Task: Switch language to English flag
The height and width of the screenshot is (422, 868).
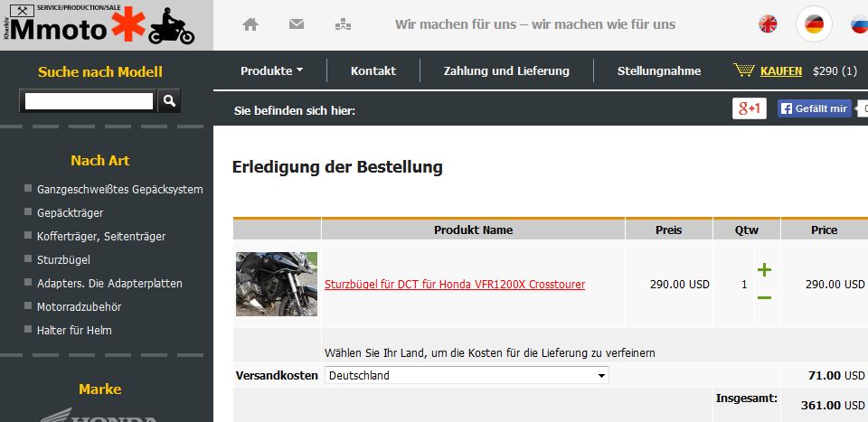Action: pyautogui.click(x=768, y=24)
